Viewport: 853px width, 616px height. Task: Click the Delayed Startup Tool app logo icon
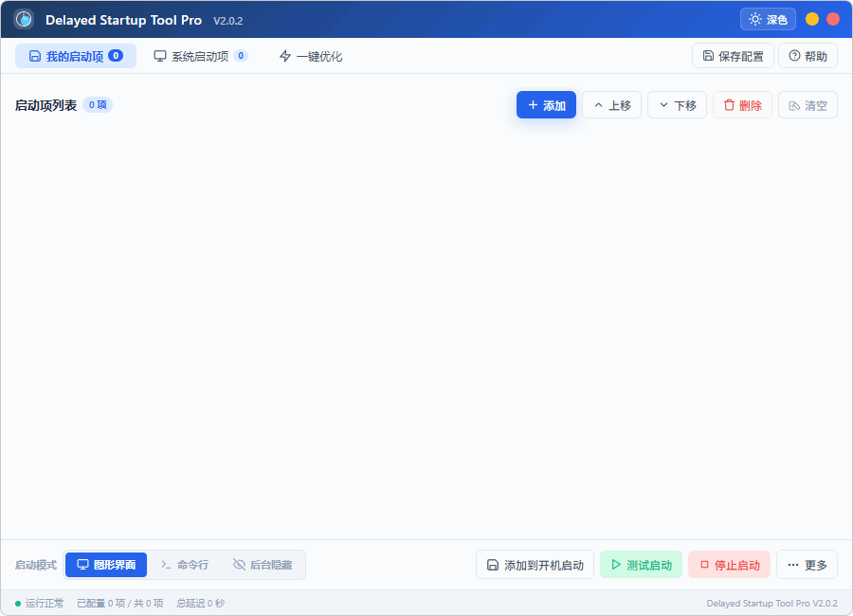point(24,20)
